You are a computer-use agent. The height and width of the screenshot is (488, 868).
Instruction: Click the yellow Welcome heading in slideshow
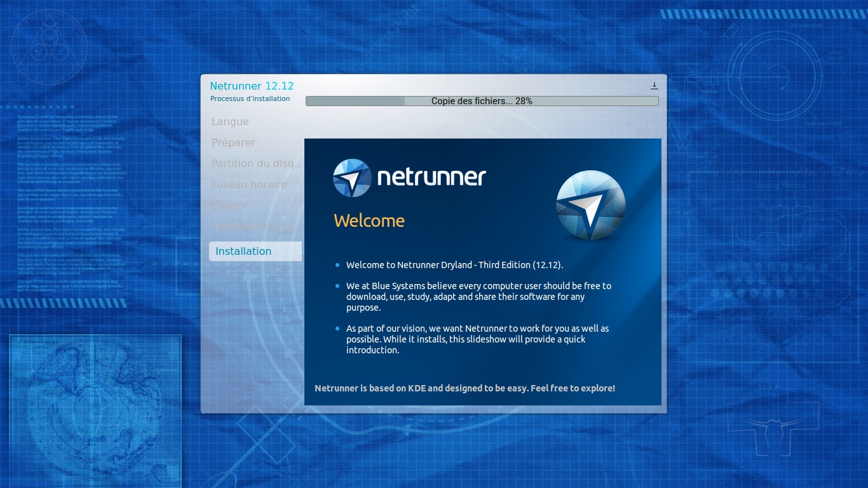click(x=369, y=220)
